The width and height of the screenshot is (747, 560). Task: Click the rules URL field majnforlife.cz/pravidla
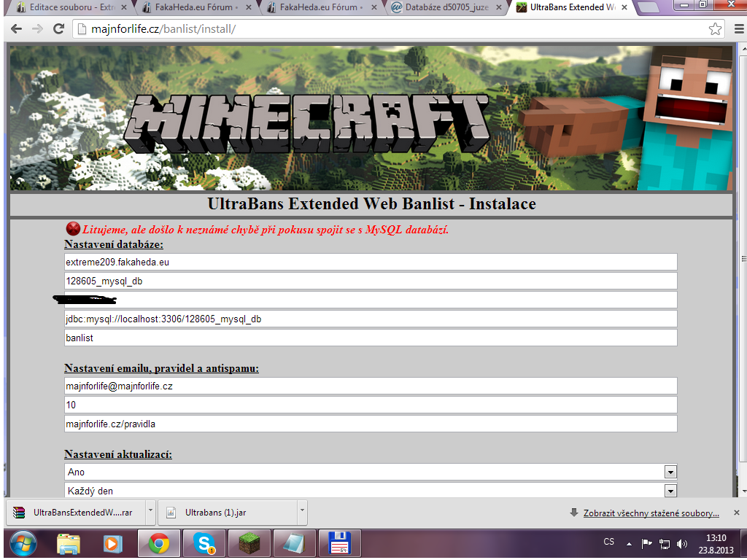(x=371, y=424)
